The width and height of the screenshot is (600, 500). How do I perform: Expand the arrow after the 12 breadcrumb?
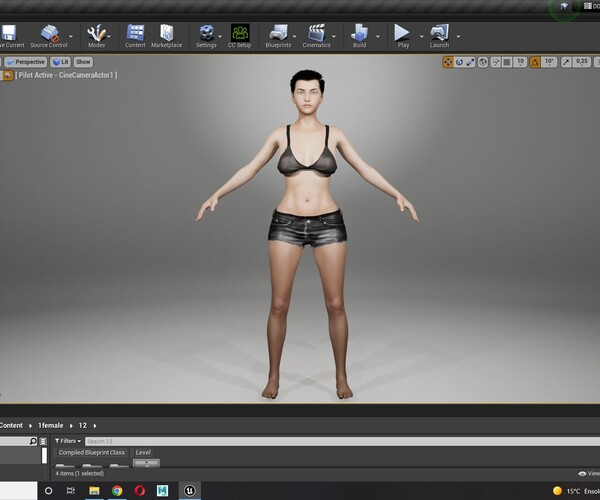pyautogui.click(x=95, y=426)
